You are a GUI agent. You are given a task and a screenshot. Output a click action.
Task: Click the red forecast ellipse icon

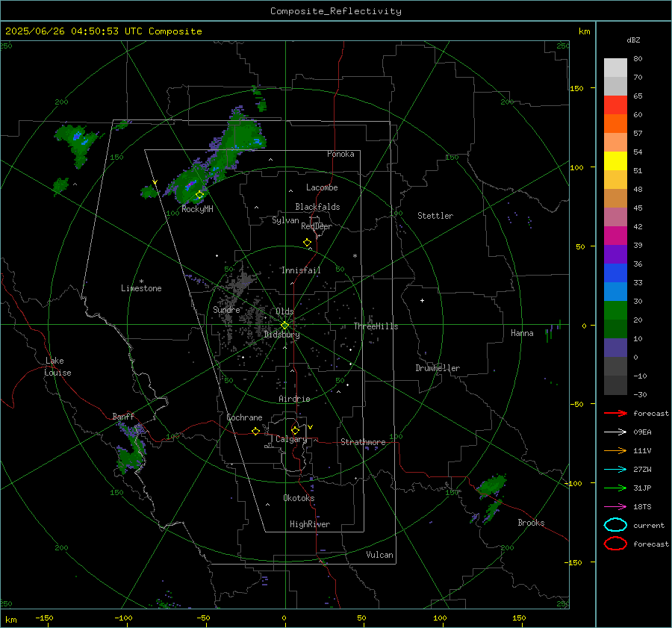click(615, 544)
